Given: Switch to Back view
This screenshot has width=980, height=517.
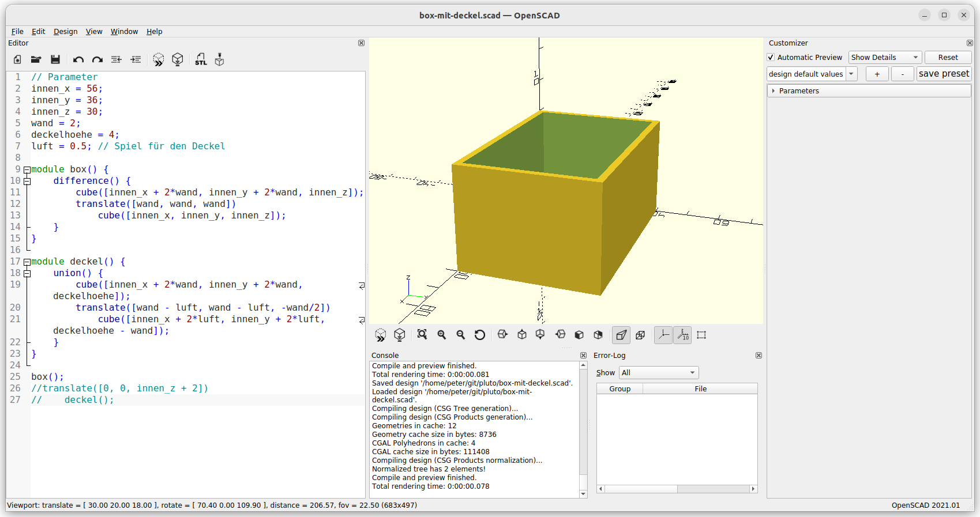Looking at the screenshot, I should (598, 335).
